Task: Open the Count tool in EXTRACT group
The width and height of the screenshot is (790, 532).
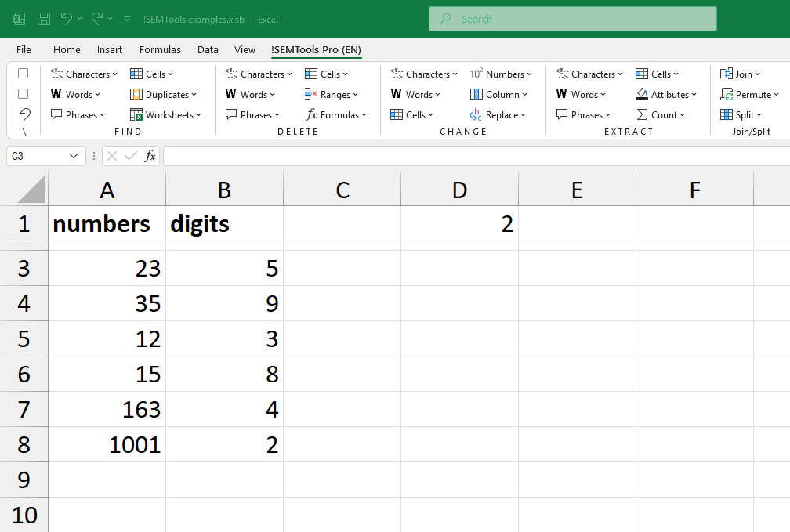Action: click(x=662, y=114)
